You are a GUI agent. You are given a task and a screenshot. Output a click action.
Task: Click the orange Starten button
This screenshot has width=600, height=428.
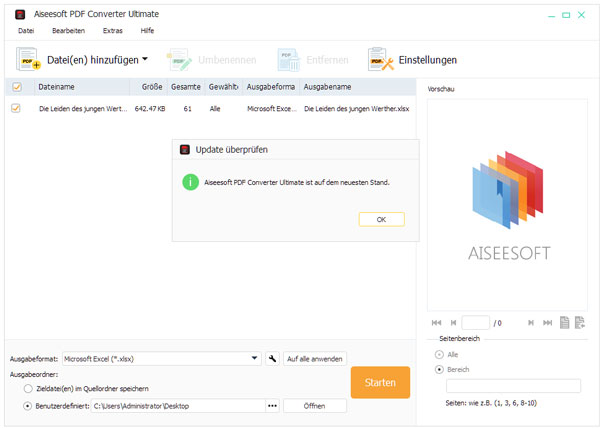point(380,382)
